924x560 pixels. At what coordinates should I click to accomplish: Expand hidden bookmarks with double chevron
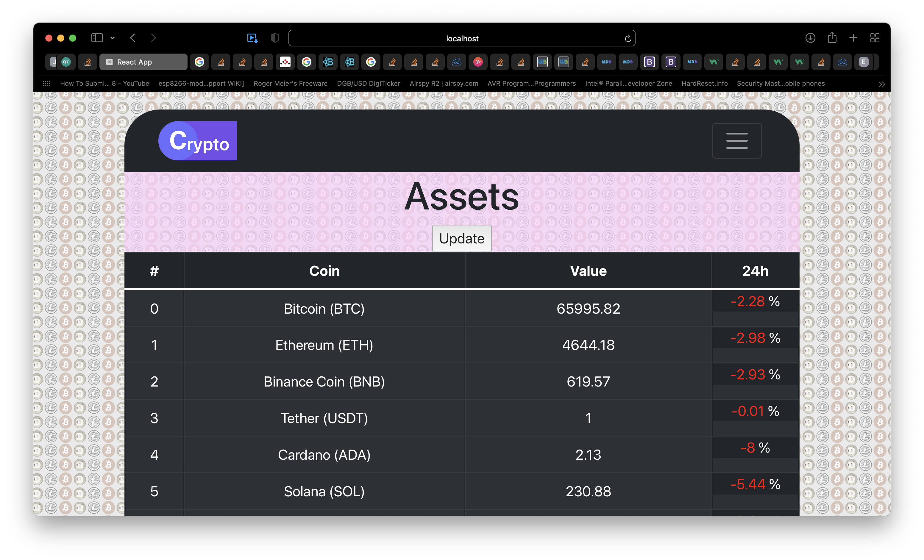click(882, 84)
